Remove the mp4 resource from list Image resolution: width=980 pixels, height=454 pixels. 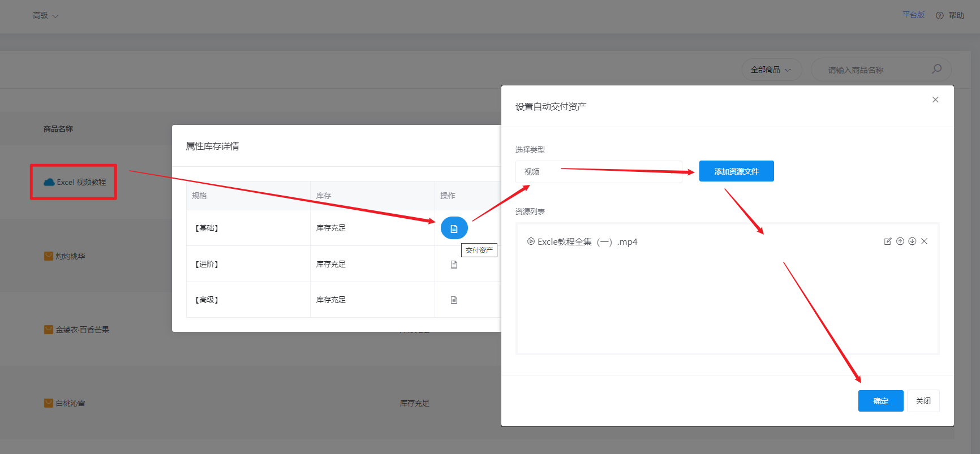click(925, 241)
